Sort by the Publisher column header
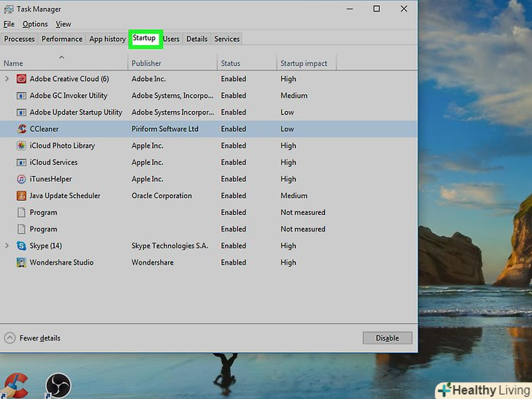532x399 pixels. 172,61
